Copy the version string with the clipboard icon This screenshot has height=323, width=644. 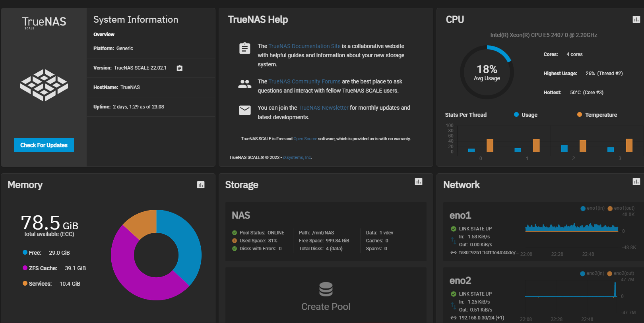click(x=180, y=68)
